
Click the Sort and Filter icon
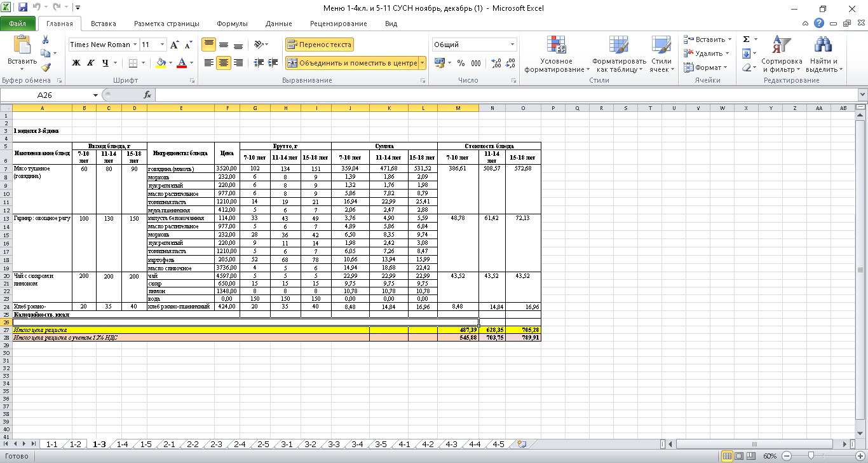click(x=782, y=55)
